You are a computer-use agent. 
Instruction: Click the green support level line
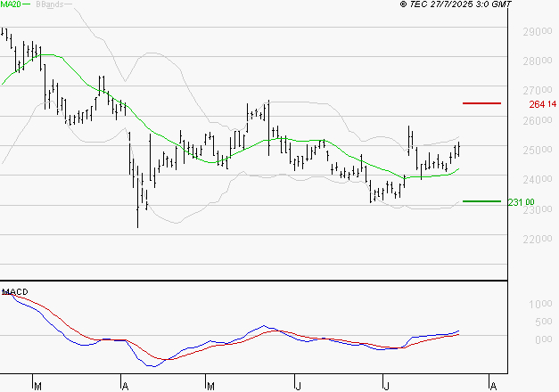pyautogui.click(x=481, y=201)
